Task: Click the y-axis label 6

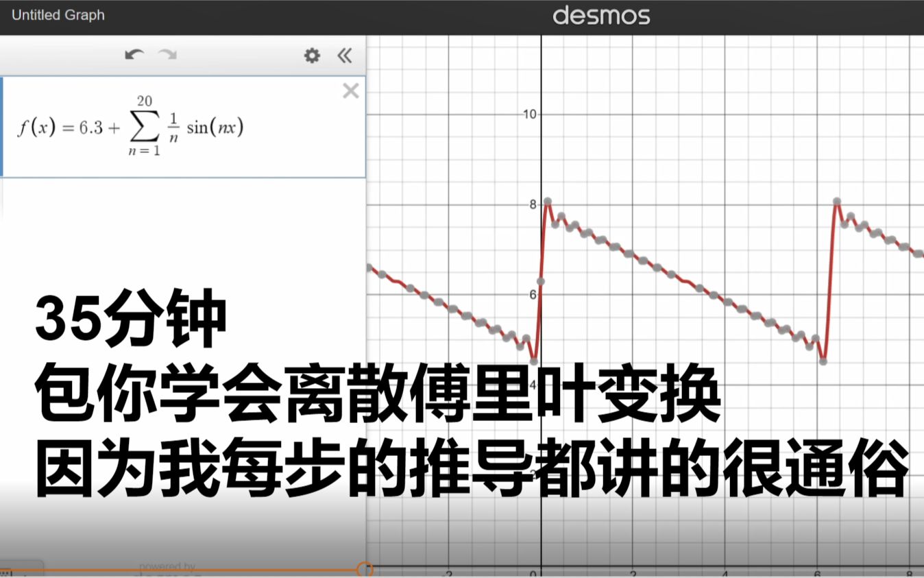Action: (x=533, y=294)
